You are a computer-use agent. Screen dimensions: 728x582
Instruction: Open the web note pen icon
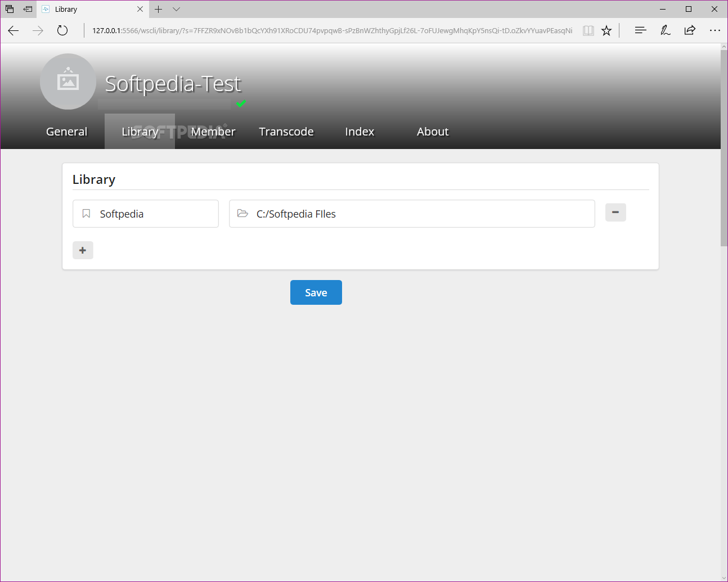(x=665, y=30)
